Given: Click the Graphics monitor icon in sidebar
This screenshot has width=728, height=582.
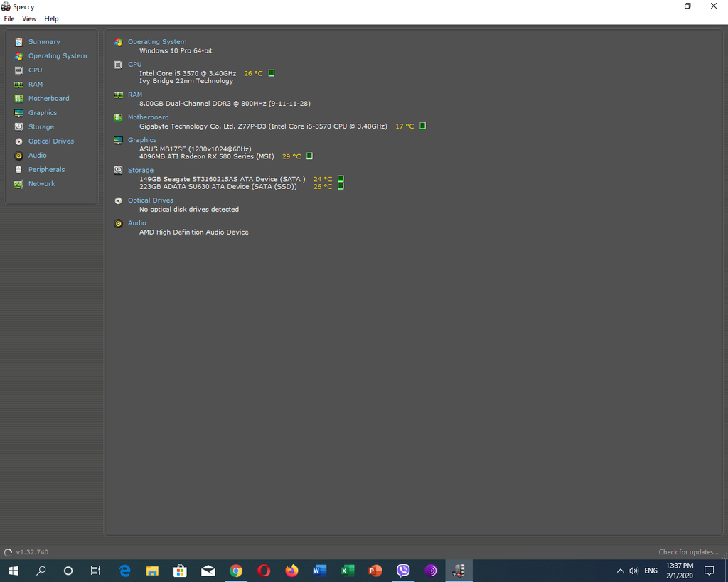Looking at the screenshot, I should tap(18, 113).
